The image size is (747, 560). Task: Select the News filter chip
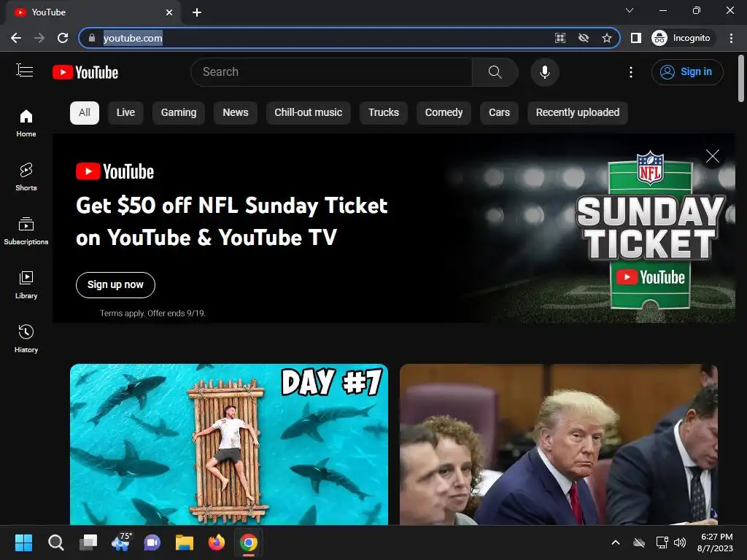tap(236, 113)
